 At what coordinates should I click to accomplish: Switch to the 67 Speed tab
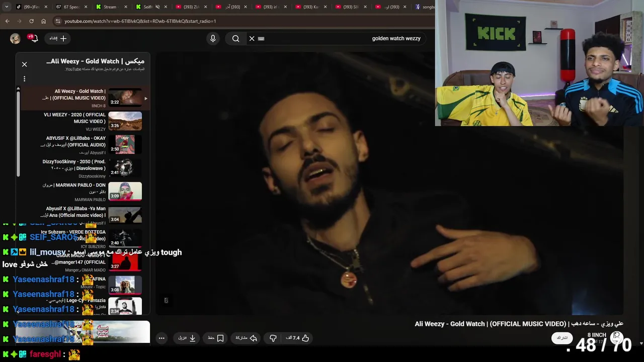72,7
